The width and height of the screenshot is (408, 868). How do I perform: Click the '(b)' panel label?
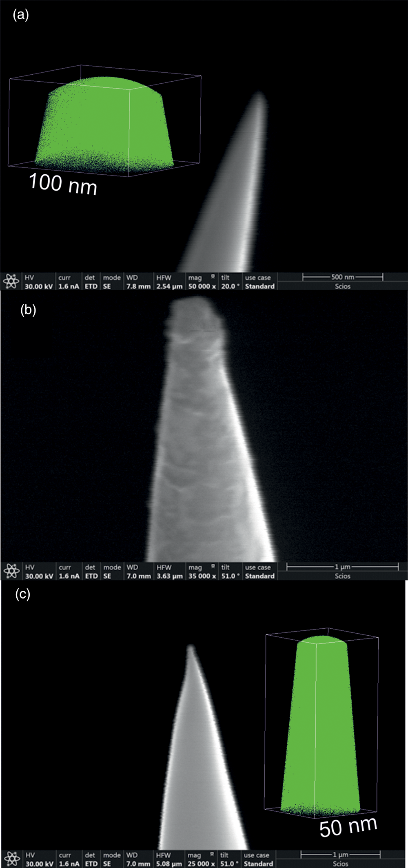click(28, 310)
